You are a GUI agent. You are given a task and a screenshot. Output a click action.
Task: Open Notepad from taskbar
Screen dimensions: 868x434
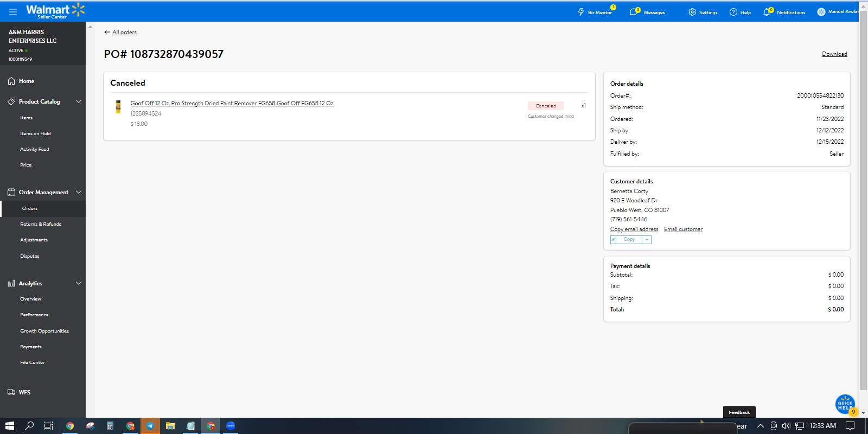[190, 426]
